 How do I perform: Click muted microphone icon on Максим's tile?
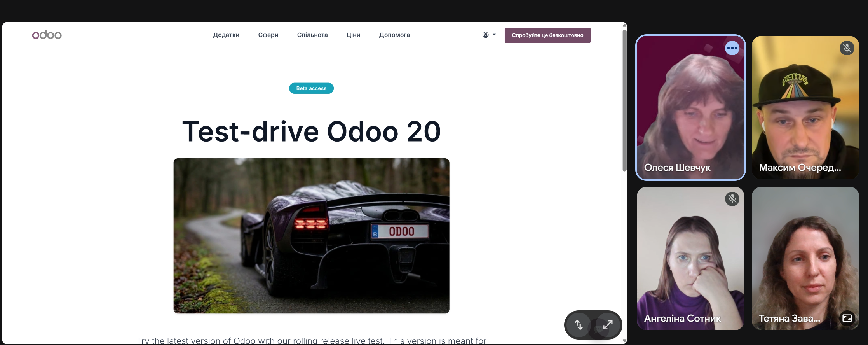click(x=847, y=48)
